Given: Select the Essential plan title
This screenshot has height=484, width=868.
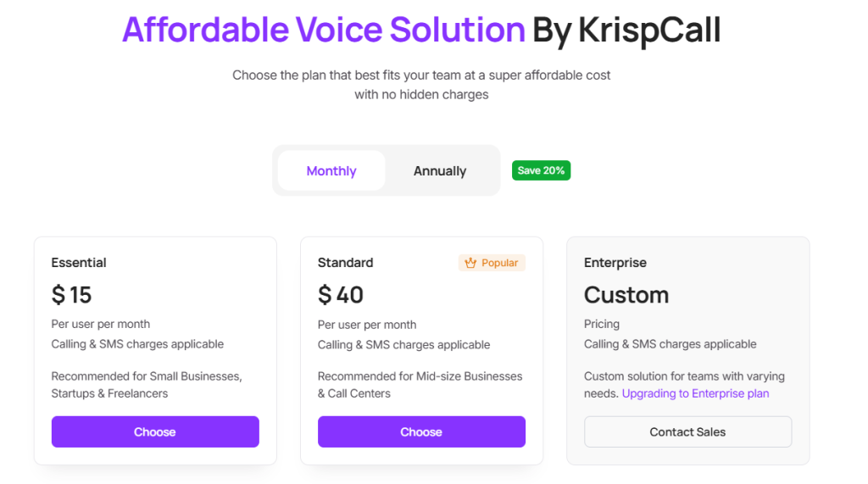Looking at the screenshot, I should pos(79,263).
